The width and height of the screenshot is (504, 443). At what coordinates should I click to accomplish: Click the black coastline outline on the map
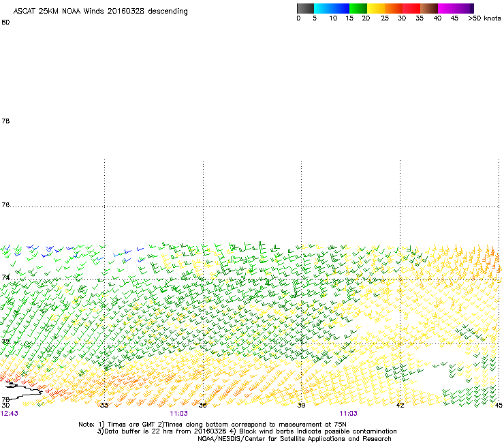23,390
